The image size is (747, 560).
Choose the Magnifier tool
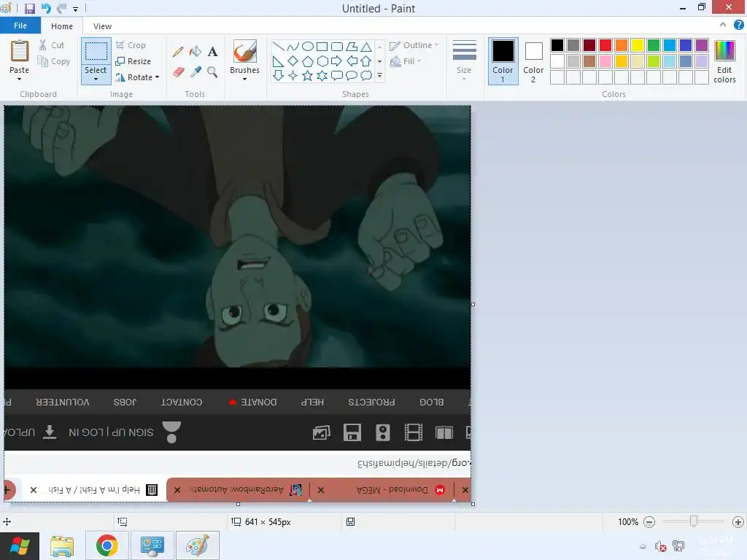coord(212,72)
